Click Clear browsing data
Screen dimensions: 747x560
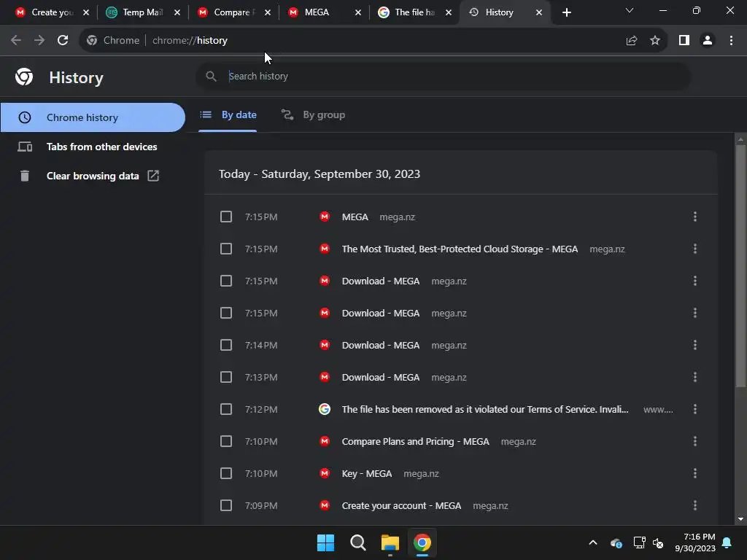point(93,176)
